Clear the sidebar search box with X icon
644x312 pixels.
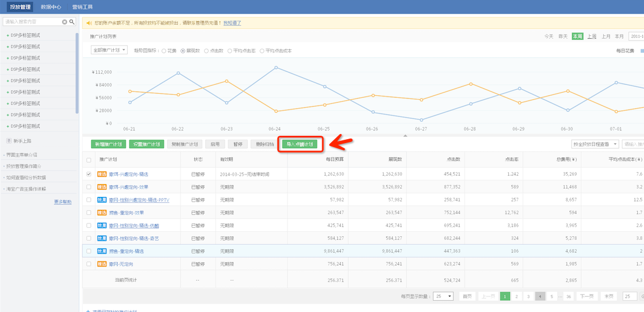pos(64,22)
